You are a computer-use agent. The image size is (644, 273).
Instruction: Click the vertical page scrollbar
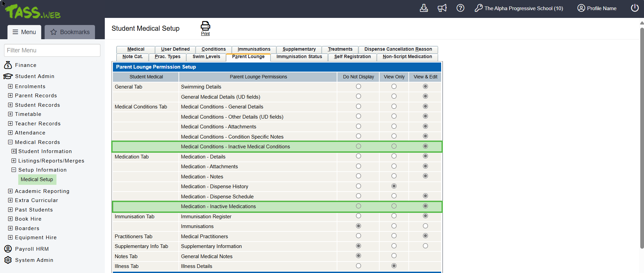coord(642,135)
